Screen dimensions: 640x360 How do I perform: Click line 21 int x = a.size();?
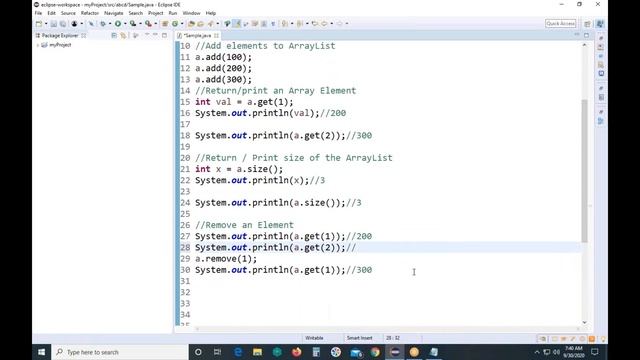click(239, 169)
